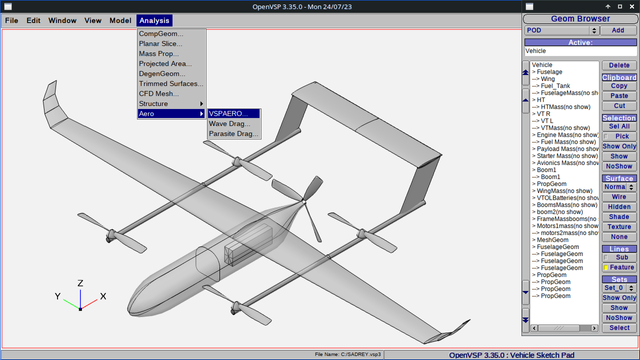The height and width of the screenshot is (360, 640).
Task: Click the Add geom button
Action: [x=618, y=31]
